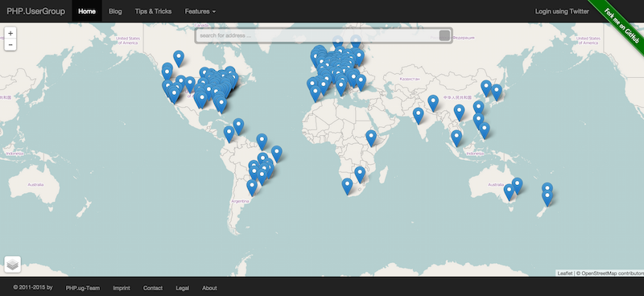The image size is (644, 296).
Task: Select the marker in Colombia
Action: (x=229, y=134)
